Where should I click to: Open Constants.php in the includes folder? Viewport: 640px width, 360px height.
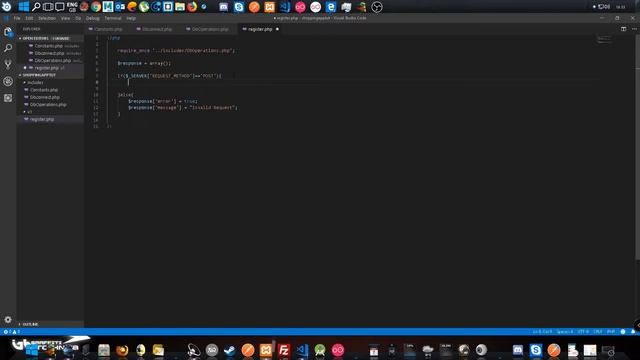point(50,90)
